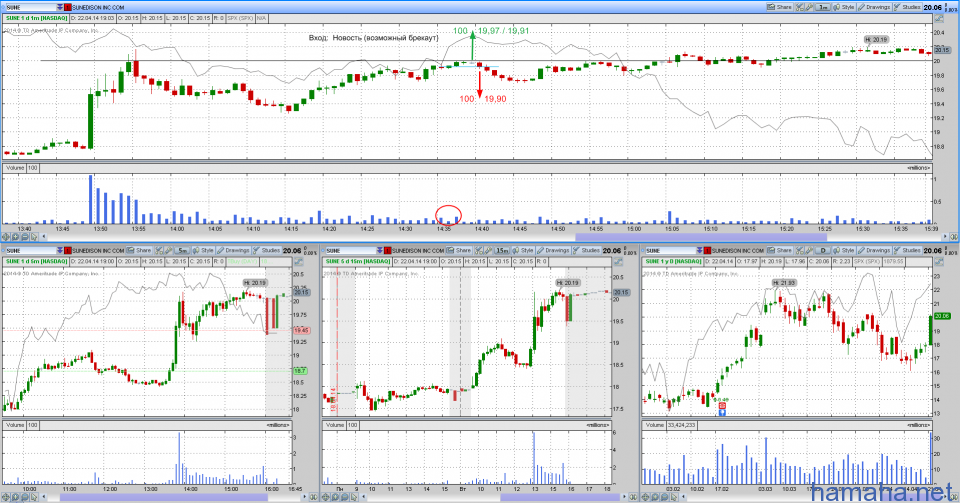Click scissors icon in top chart toolbar
The height and width of the screenshot is (503, 960).
(x=802, y=6)
